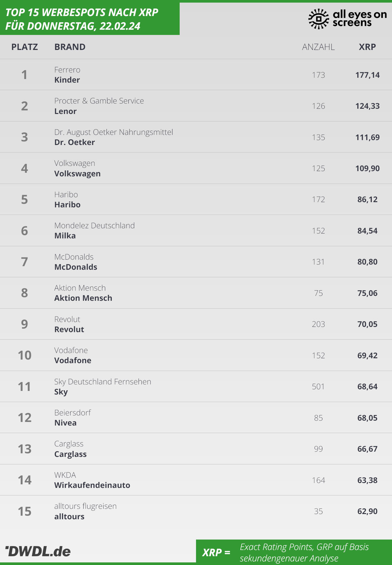The height and width of the screenshot is (565, 392).
Task: Select the BRAND column header
Action: [70, 47]
